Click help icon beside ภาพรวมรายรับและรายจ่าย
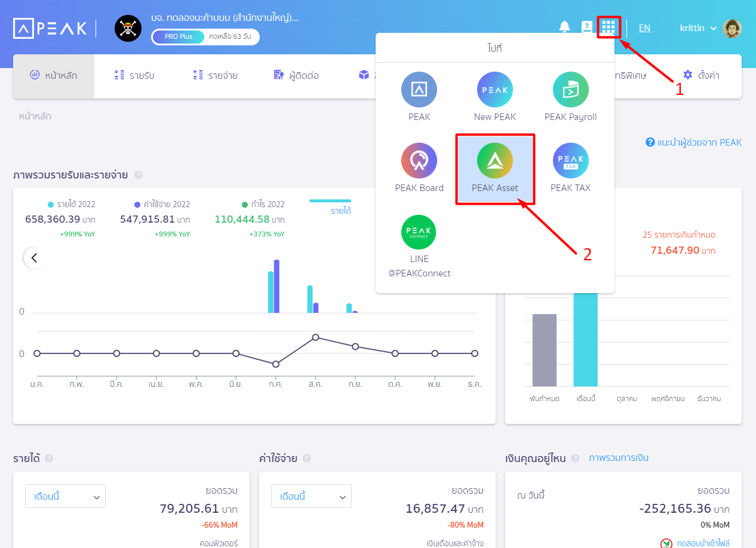Screen dimensions: 756x548 coord(139,175)
